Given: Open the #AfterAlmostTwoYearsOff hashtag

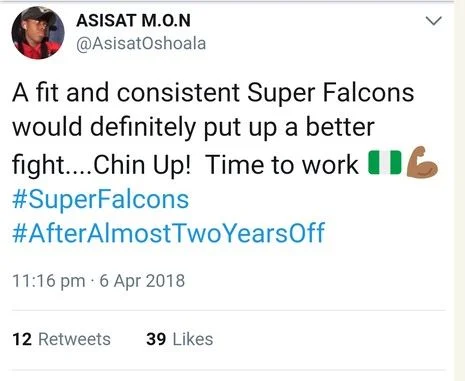Looking at the screenshot, I should 168,233.
